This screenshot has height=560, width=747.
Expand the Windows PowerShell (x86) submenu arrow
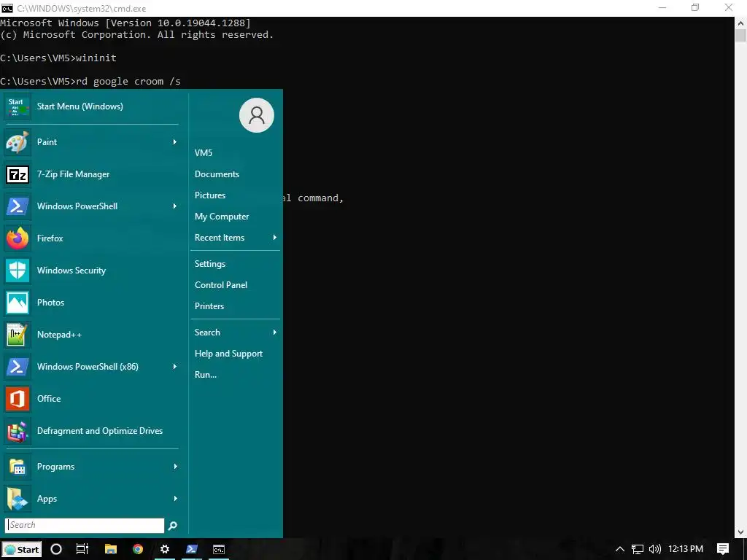(x=175, y=367)
